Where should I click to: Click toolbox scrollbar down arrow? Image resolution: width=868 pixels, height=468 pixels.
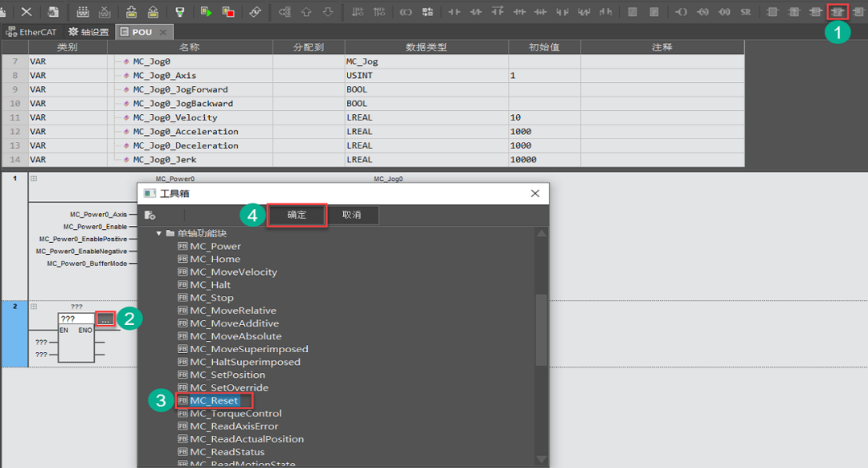(x=542, y=459)
